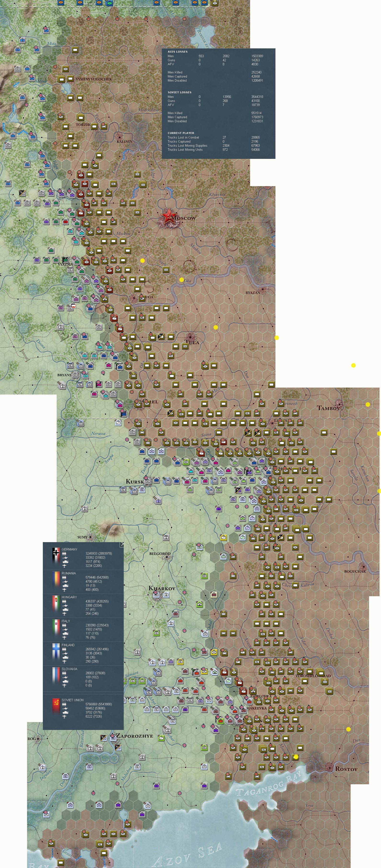381x868 pixels.
Task: Click the Finland flag icon
Action: [56, 651]
